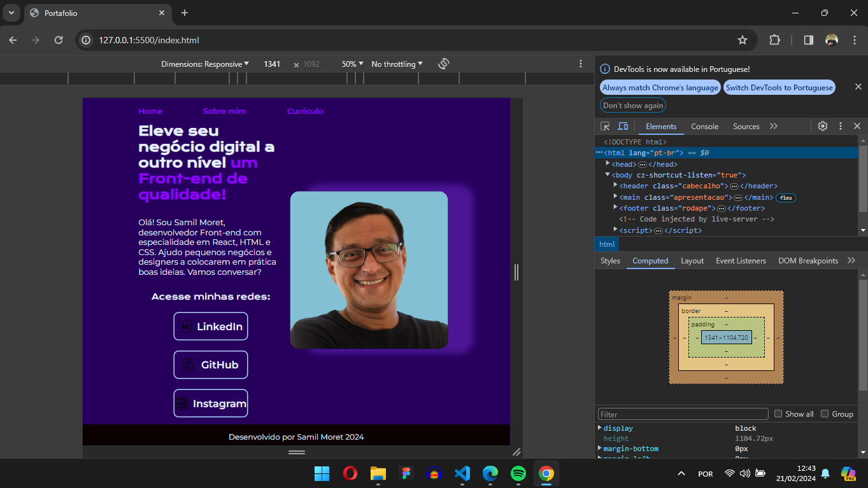Show more DevTools main tabs
The height and width of the screenshot is (488, 868).
pyautogui.click(x=774, y=126)
